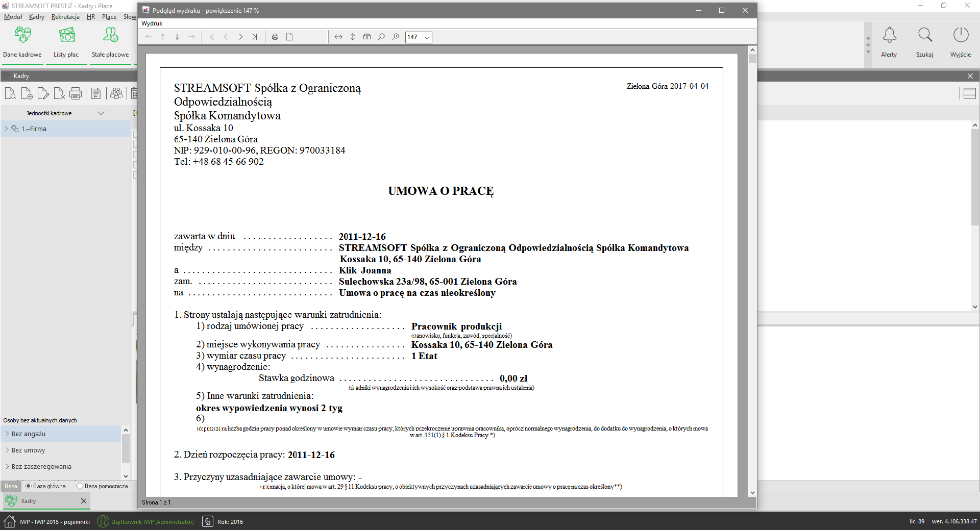
Task: Click the preview vertical scrollbar thumb
Action: [x=752, y=58]
